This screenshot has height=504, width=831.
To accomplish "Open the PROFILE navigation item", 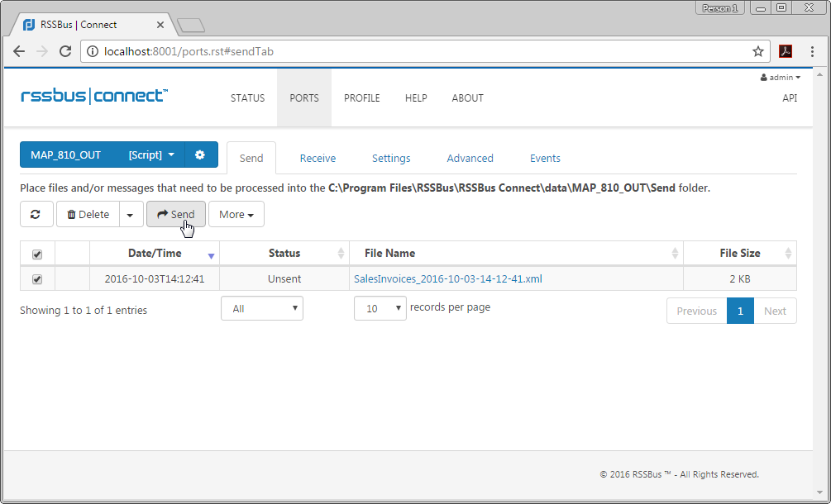I will 362,98.
